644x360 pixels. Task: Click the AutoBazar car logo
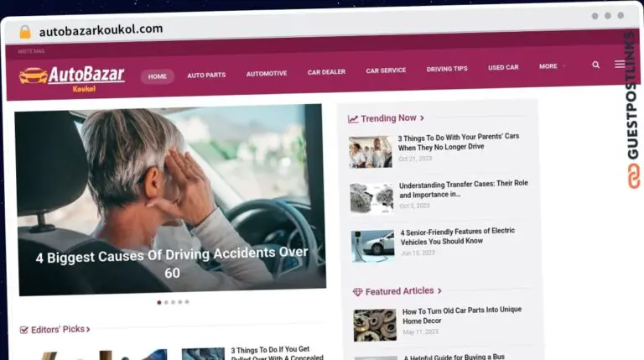(34, 76)
